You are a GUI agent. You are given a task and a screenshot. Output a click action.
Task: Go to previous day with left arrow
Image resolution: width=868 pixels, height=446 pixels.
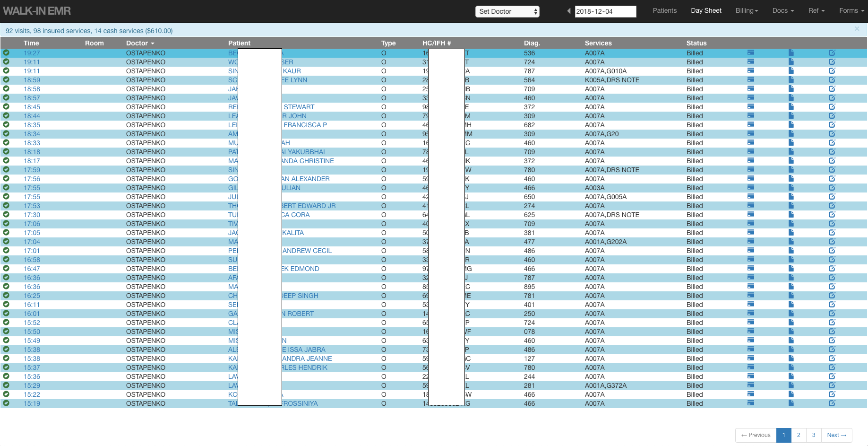pyautogui.click(x=569, y=11)
